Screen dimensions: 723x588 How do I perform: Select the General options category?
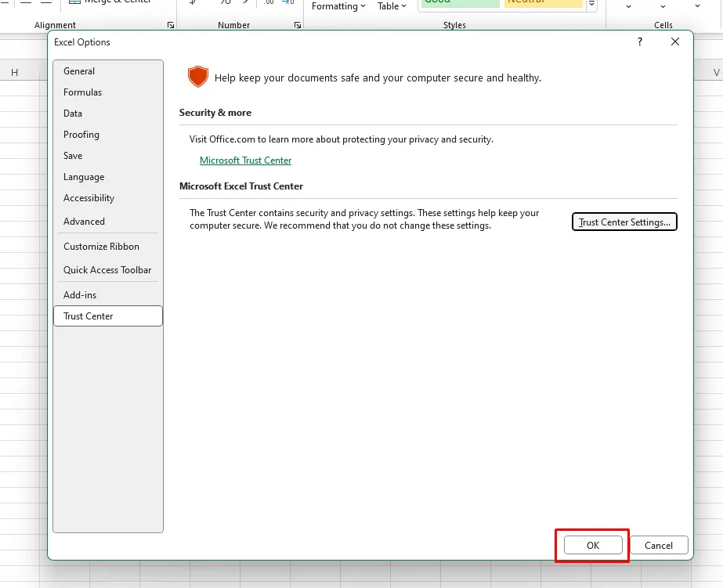[x=79, y=71]
